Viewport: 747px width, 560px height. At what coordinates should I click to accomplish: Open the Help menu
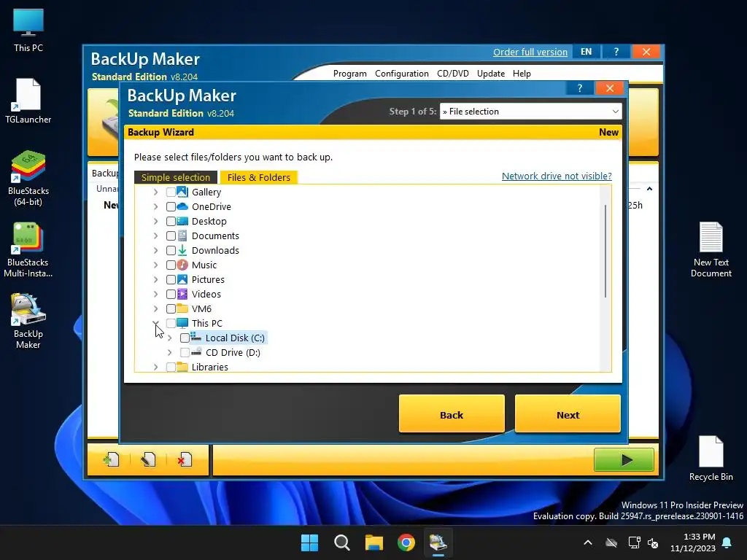point(522,74)
